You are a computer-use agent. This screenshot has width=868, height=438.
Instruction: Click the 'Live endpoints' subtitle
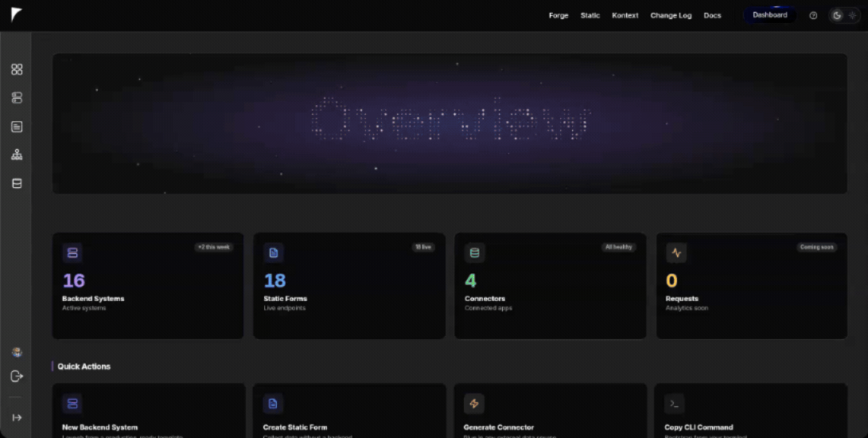pyautogui.click(x=285, y=307)
